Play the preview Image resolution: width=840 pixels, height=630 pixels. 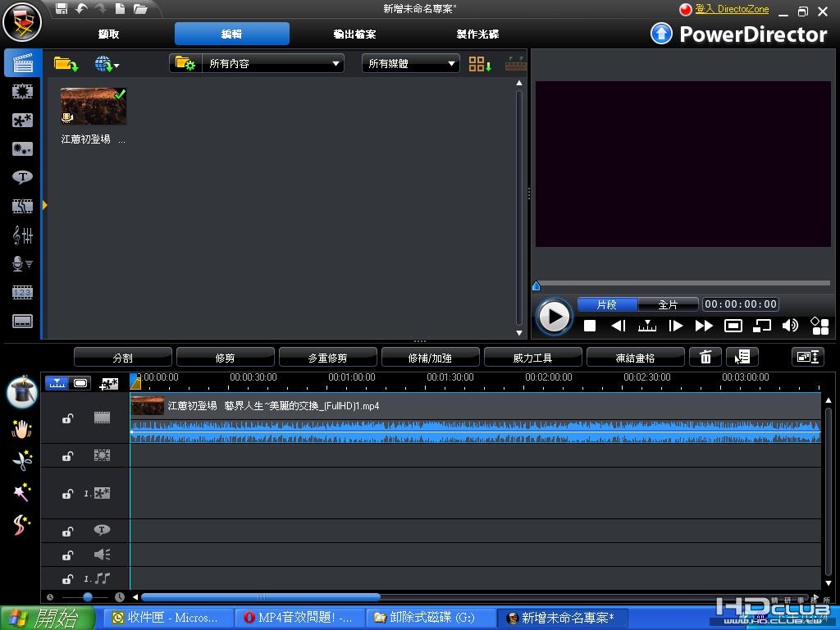pos(554,317)
